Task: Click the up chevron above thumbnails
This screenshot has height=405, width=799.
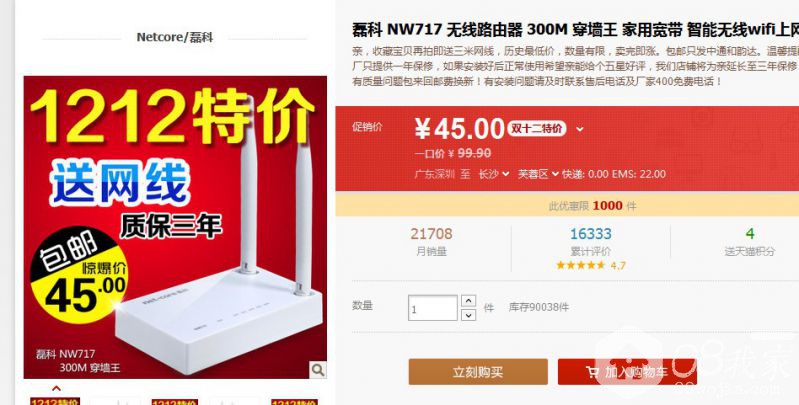Action: [x=57, y=388]
